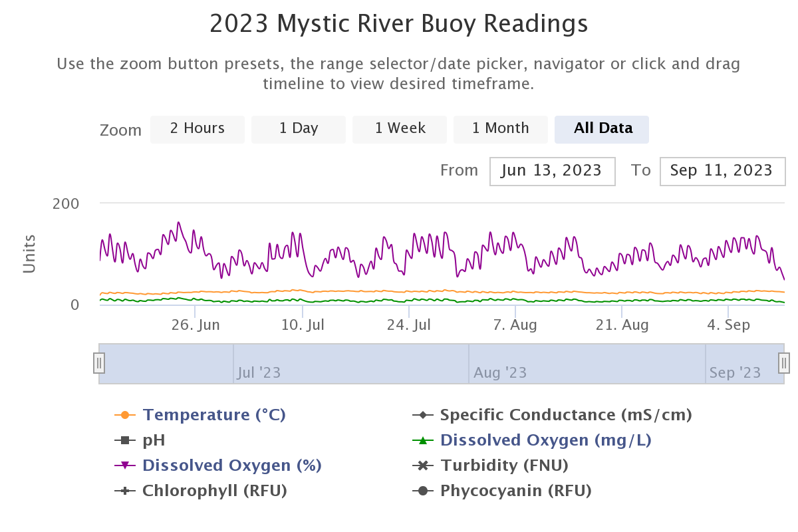Viewport: 798px width, 532px height.
Task: Click the Specific Conductance diamond marker icon
Action: click(420, 415)
